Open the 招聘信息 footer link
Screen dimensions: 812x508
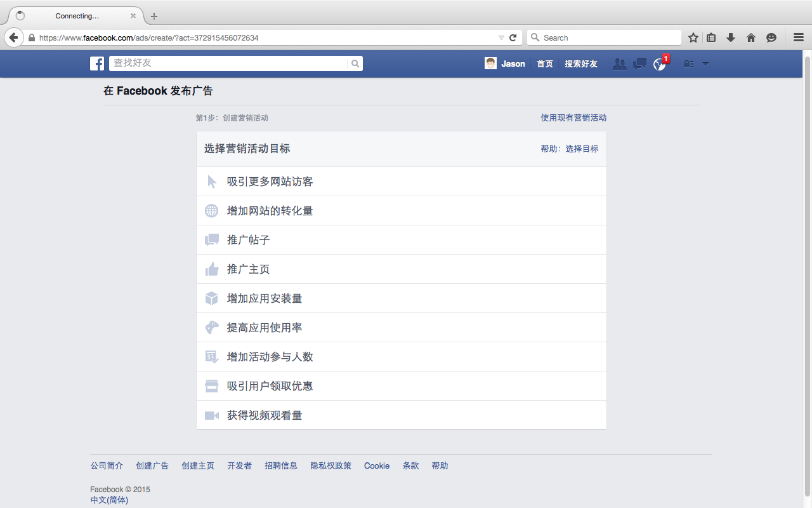tap(281, 465)
